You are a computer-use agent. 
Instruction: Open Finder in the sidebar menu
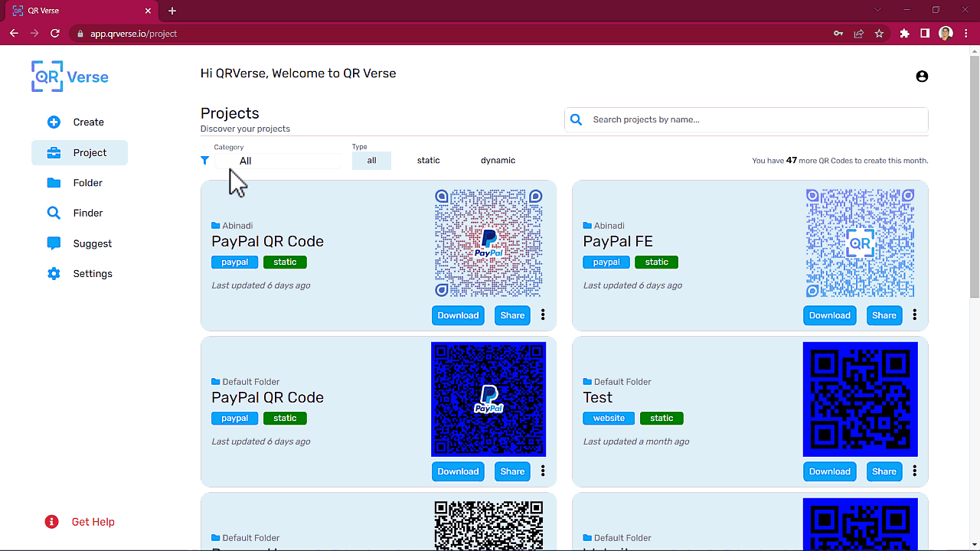tap(80, 214)
